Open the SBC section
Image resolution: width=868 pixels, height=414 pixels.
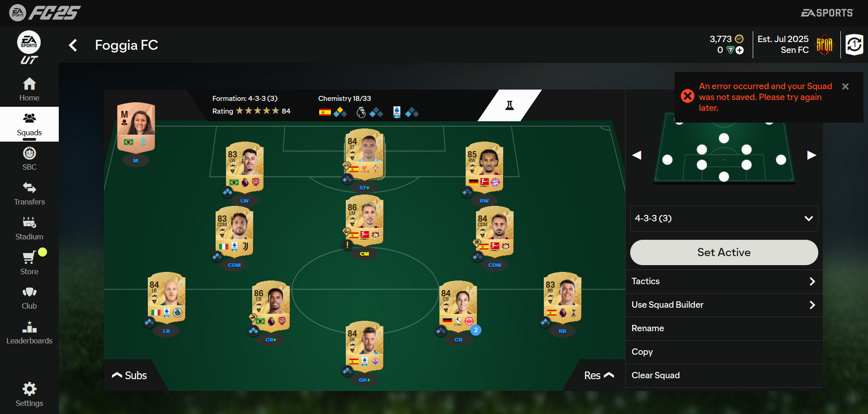(29, 159)
